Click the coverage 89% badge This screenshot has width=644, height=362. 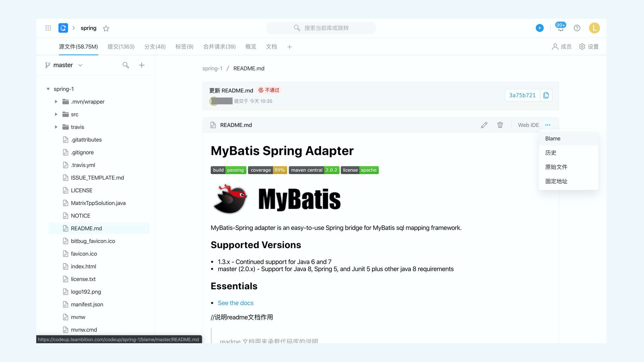click(x=267, y=170)
